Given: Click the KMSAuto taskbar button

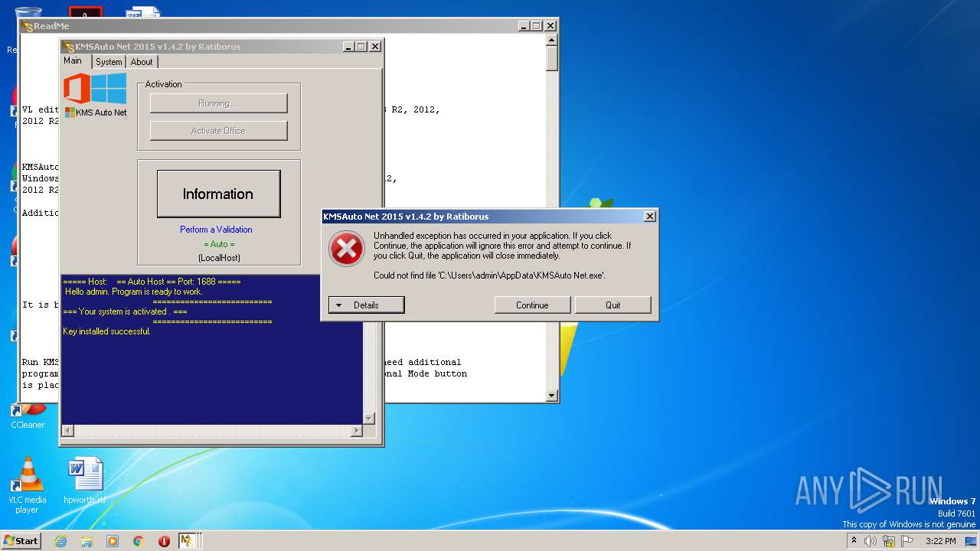Looking at the screenshot, I should 188,541.
